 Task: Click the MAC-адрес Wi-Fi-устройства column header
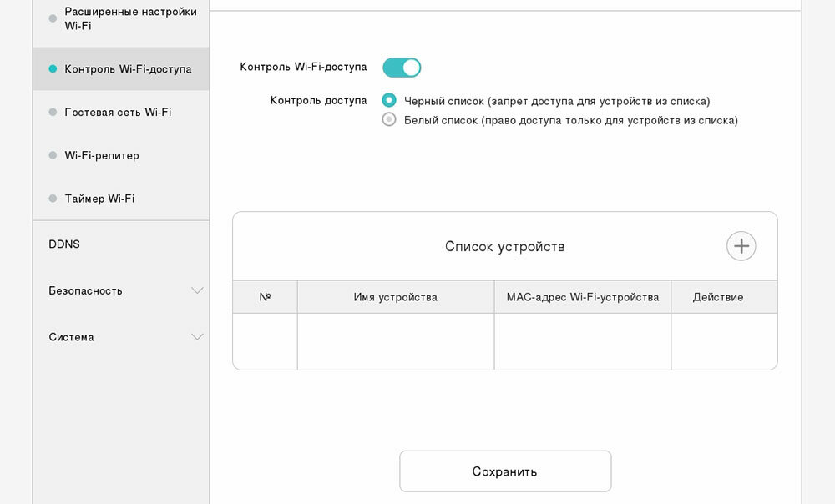(x=583, y=297)
